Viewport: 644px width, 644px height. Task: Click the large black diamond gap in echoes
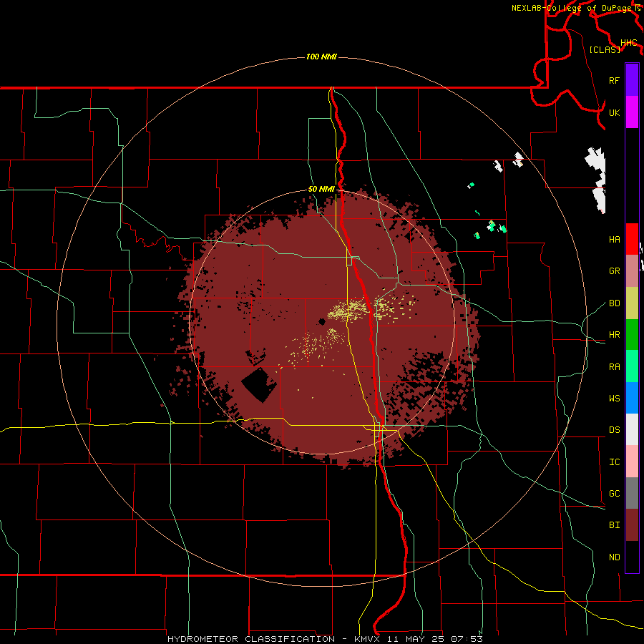259,385
